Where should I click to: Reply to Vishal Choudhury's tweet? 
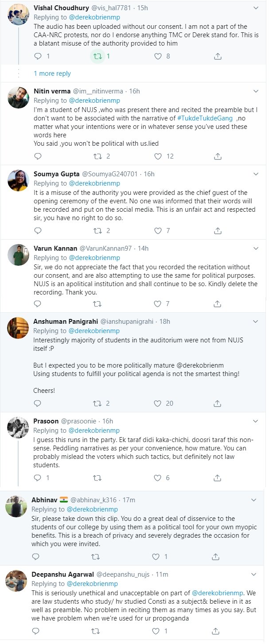(x=38, y=56)
